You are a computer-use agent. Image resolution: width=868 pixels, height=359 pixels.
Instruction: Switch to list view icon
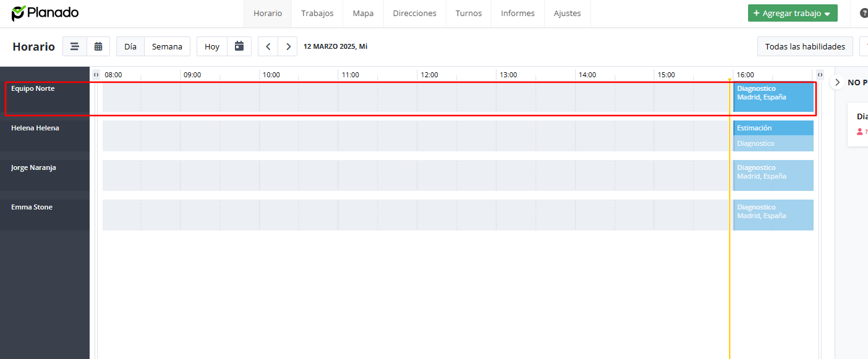click(75, 46)
